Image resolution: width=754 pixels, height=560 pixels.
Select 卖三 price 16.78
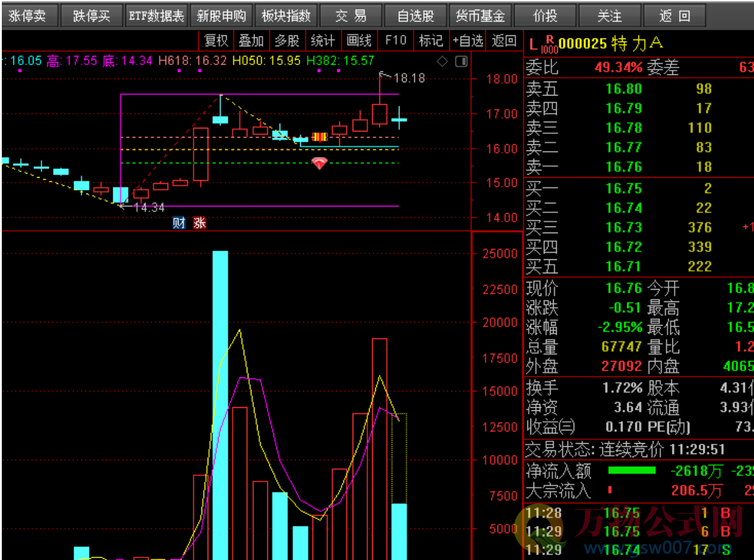click(x=624, y=128)
